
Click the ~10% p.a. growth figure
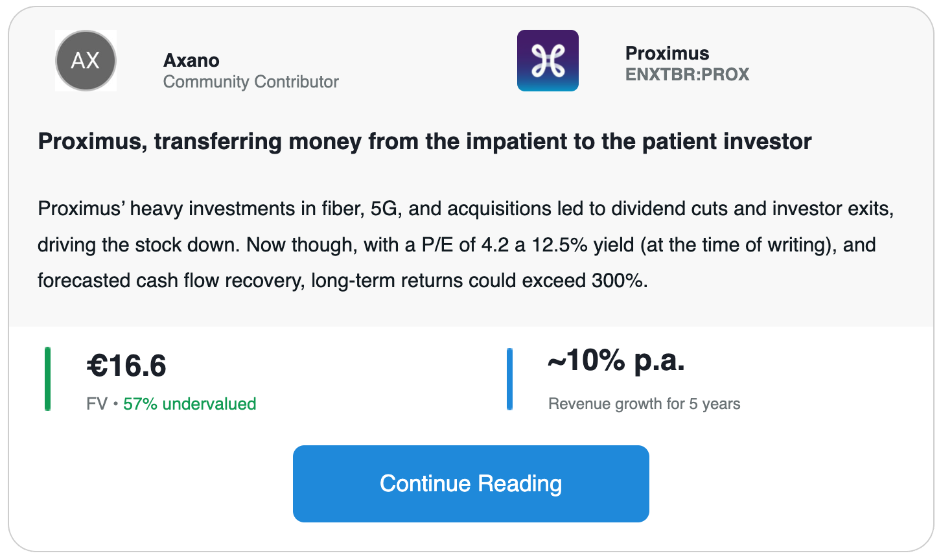tap(616, 360)
